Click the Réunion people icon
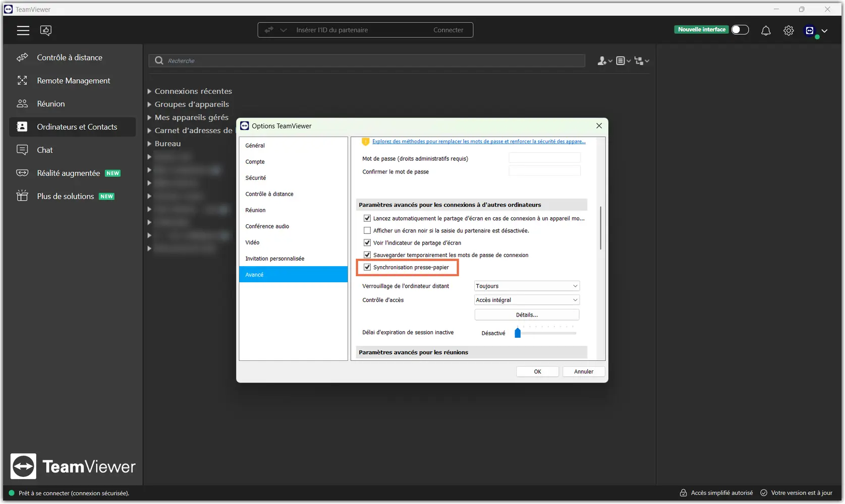845x504 pixels. point(22,104)
